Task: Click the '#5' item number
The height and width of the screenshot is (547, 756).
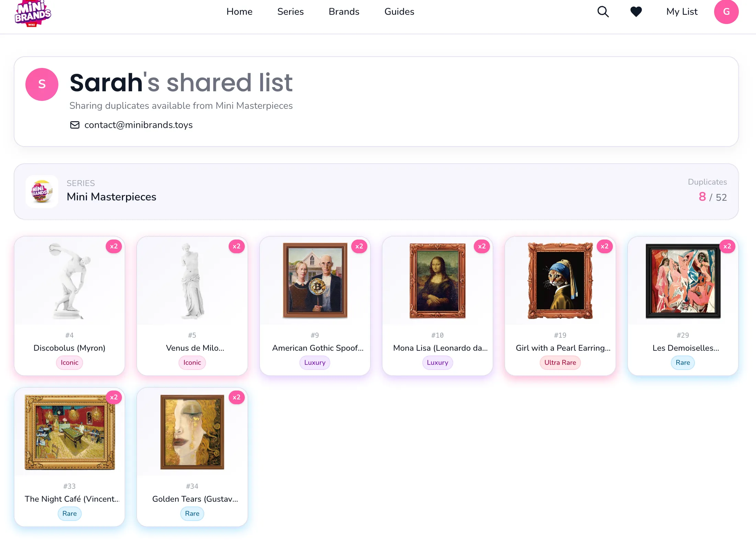Action: (192, 335)
